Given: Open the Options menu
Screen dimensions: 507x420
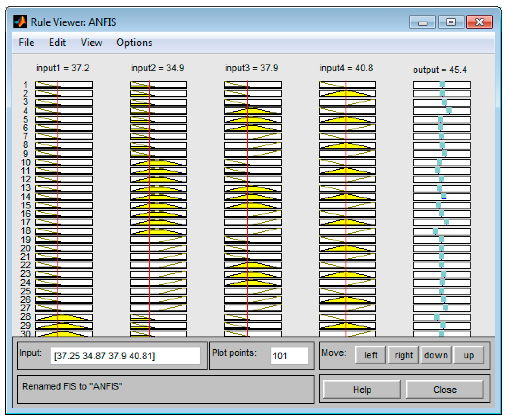Looking at the screenshot, I should tap(134, 43).
